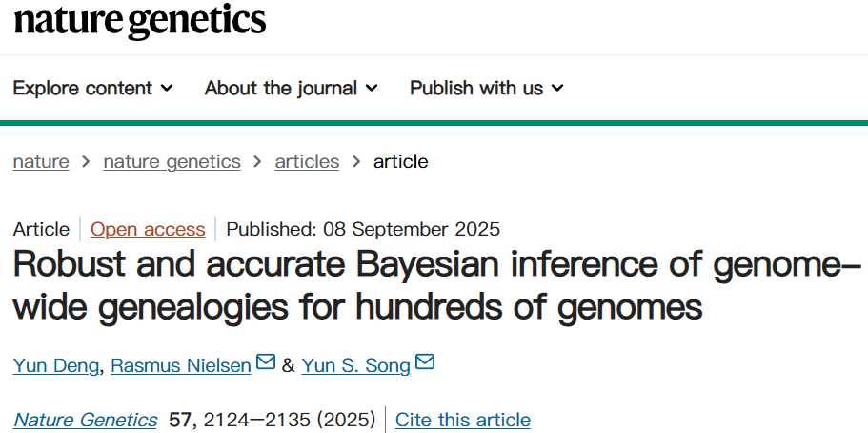The height and width of the screenshot is (433, 868).
Task: Click the Publish with us chevron arrow
Action: click(x=557, y=88)
